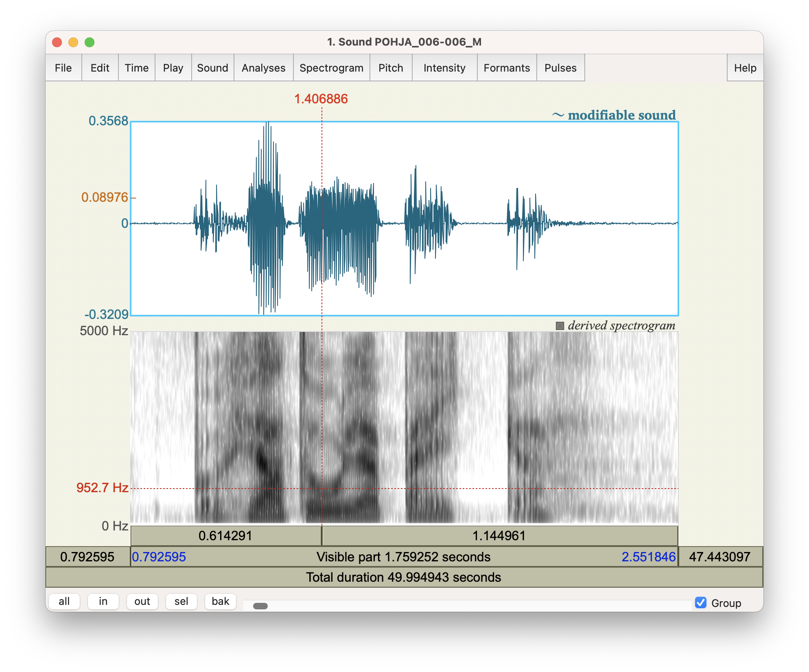Click the 'modifiable sound' label
The height and width of the screenshot is (672, 809).
click(x=614, y=115)
